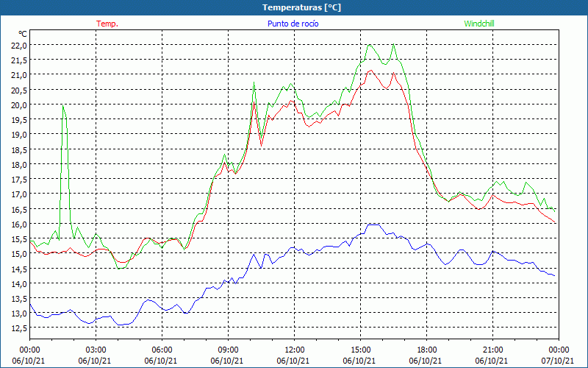Viewport: 588px width, 368px height.
Task: Click the 13,5 y-axis value
Action: tap(19, 299)
